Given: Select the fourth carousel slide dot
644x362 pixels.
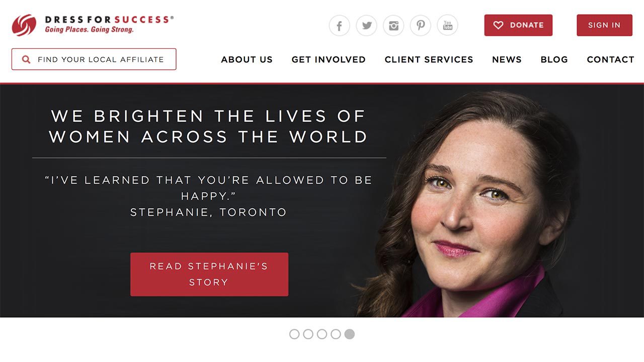Looking at the screenshot, I should click(x=336, y=334).
